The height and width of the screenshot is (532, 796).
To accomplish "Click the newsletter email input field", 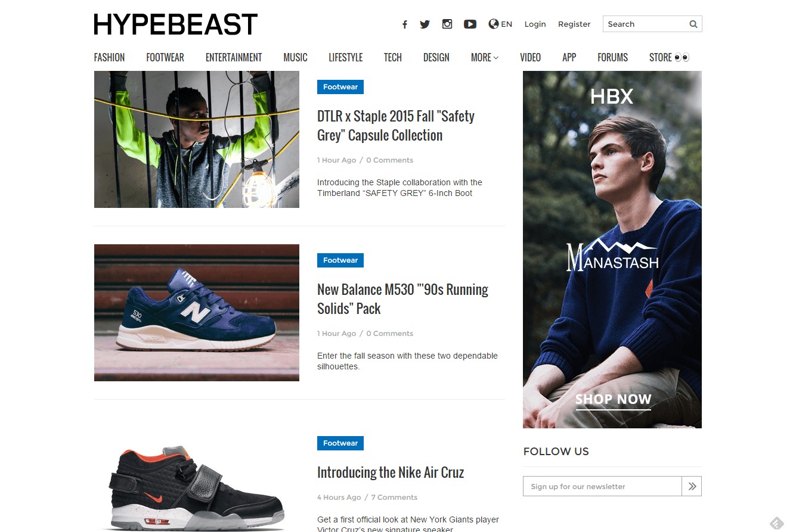I will [x=602, y=486].
